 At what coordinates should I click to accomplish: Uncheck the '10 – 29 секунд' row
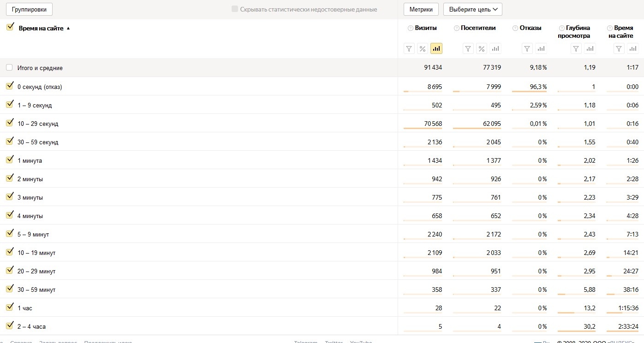pos(10,123)
